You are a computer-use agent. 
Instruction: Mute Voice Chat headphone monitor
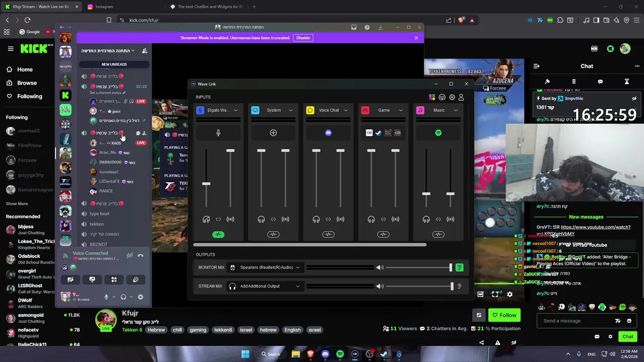click(x=316, y=219)
